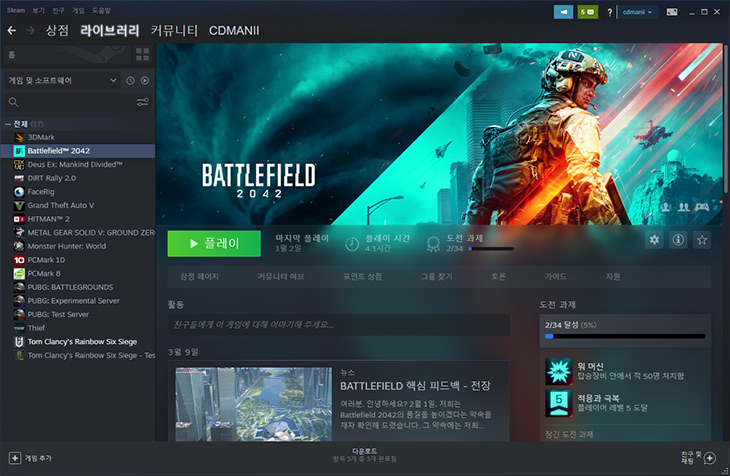The height and width of the screenshot is (476, 730).
Task: Open the Battlefield news article thumbnail
Action: (254, 404)
